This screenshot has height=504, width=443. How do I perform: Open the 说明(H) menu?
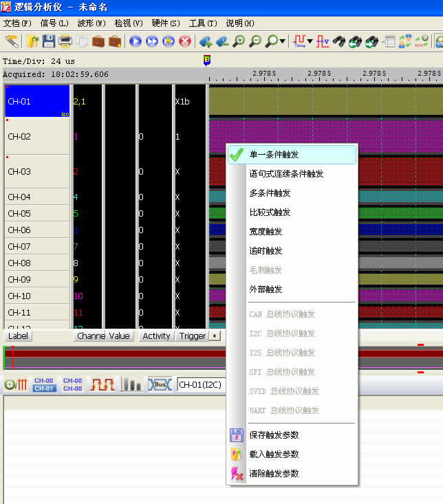pos(240,23)
